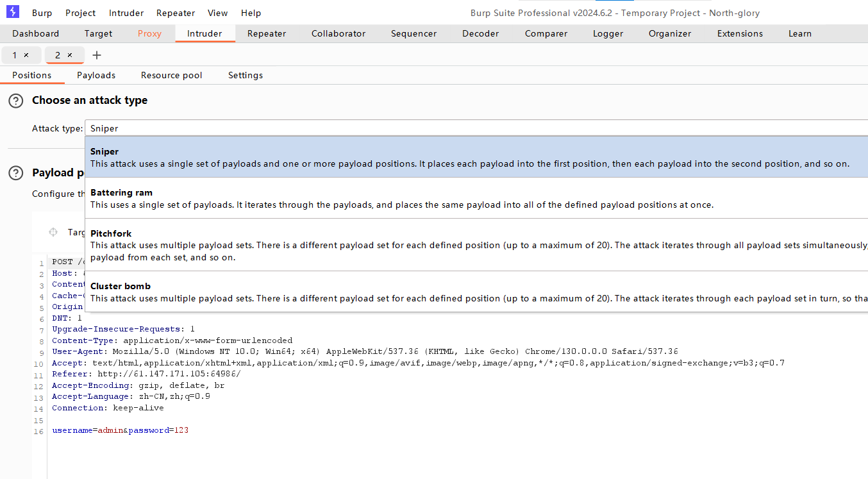The height and width of the screenshot is (479, 868).
Task: Select the Intruder main tab
Action: click(x=204, y=34)
